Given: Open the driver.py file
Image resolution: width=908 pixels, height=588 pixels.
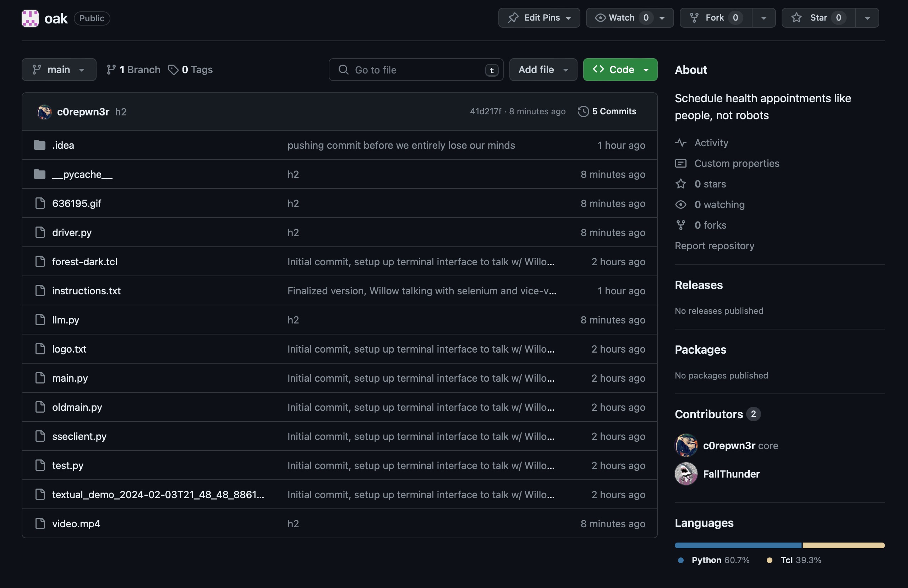Looking at the screenshot, I should [72, 232].
